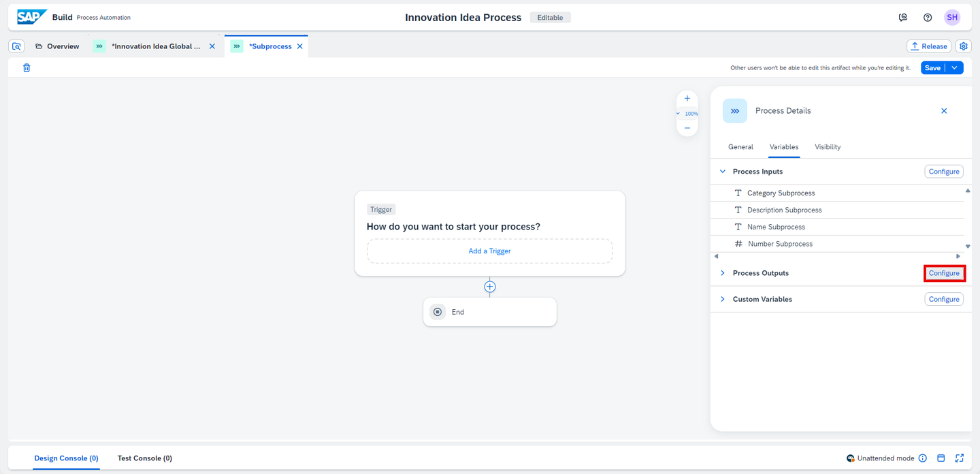Click the delete trash icon
980x474 pixels.
[27, 68]
